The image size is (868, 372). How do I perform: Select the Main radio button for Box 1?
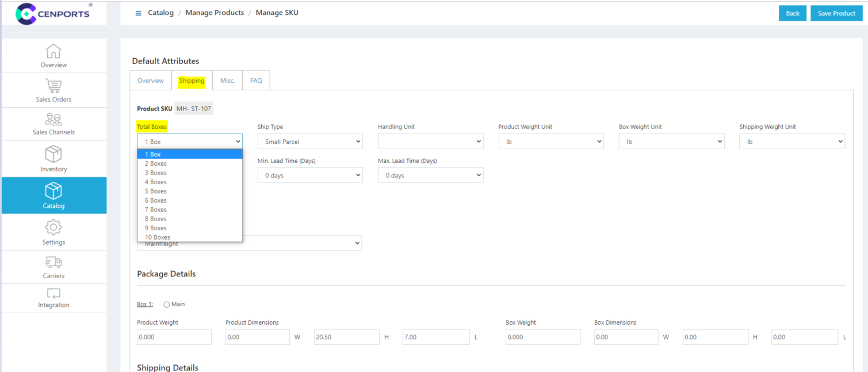point(167,305)
